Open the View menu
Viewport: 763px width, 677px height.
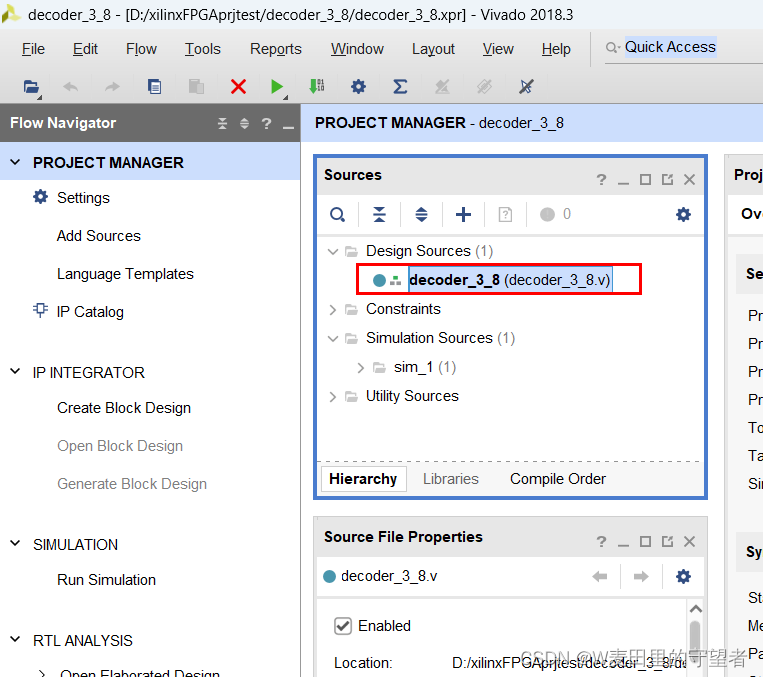[498, 49]
